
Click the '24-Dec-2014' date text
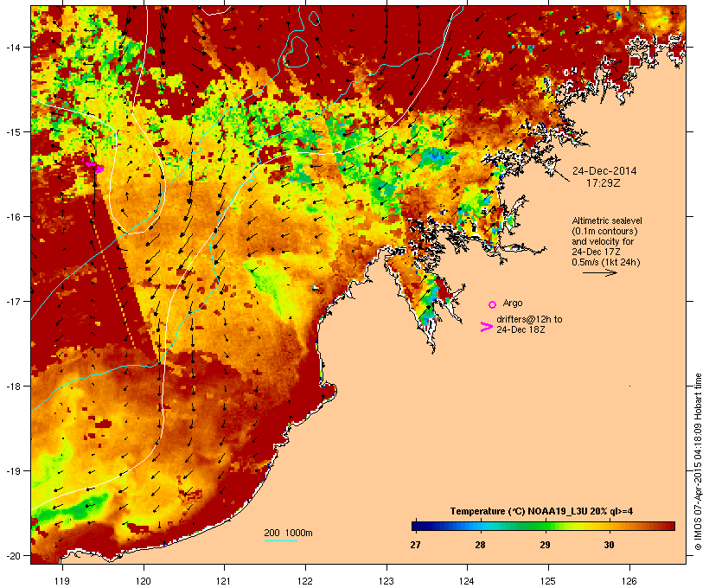(x=604, y=171)
